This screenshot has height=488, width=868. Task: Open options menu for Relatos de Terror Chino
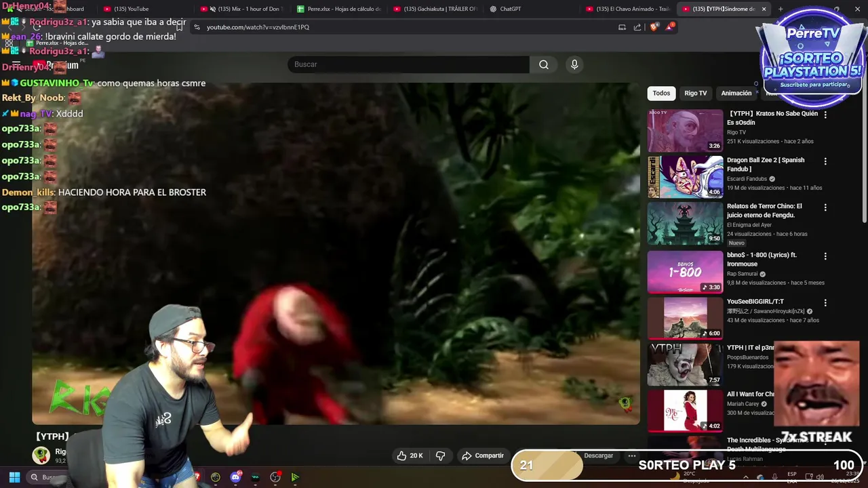[825, 207]
